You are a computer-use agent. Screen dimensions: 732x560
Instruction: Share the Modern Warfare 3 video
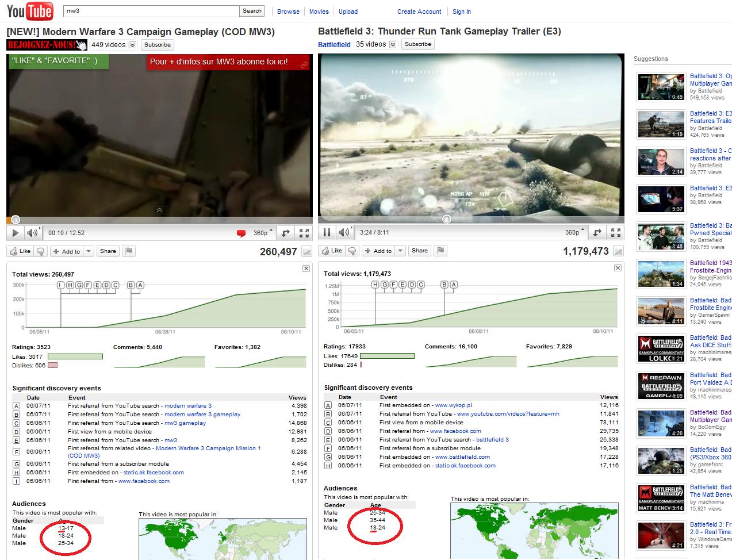pos(108,251)
